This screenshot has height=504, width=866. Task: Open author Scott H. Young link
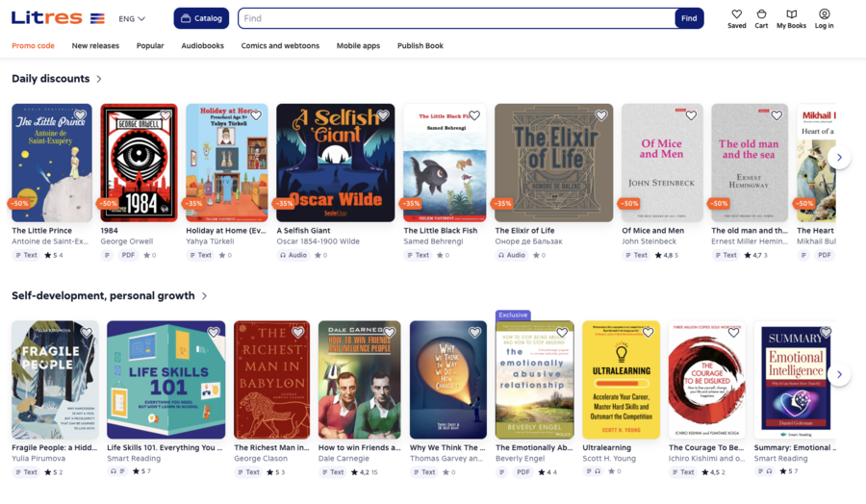click(609, 458)
